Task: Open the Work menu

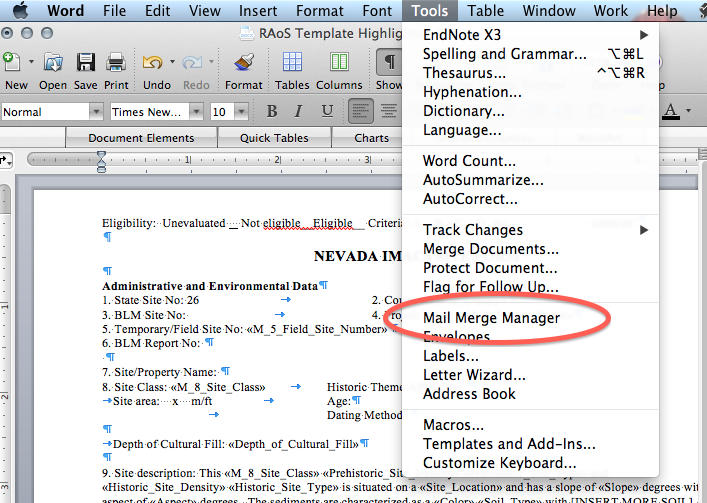Action: point(611,10)
